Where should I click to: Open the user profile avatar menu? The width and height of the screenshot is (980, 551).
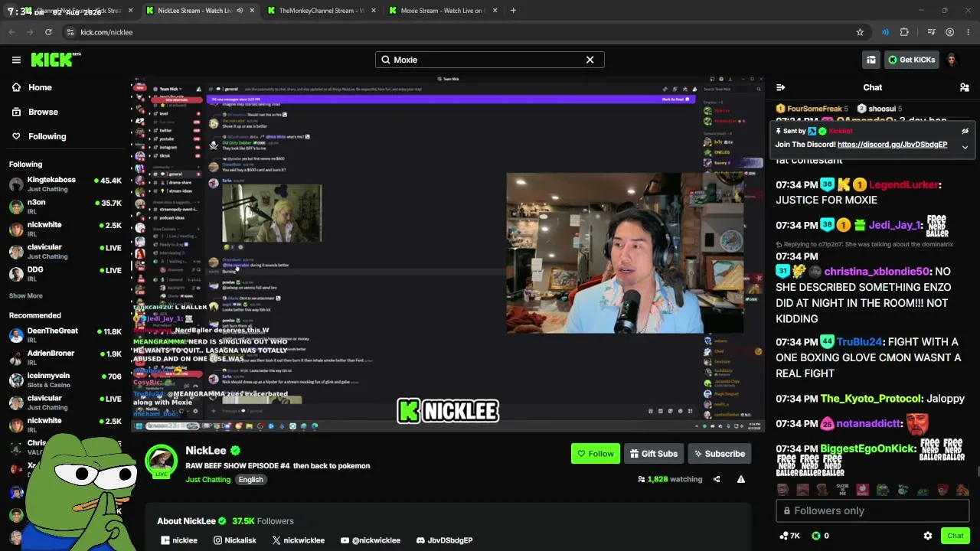point(952,60)
